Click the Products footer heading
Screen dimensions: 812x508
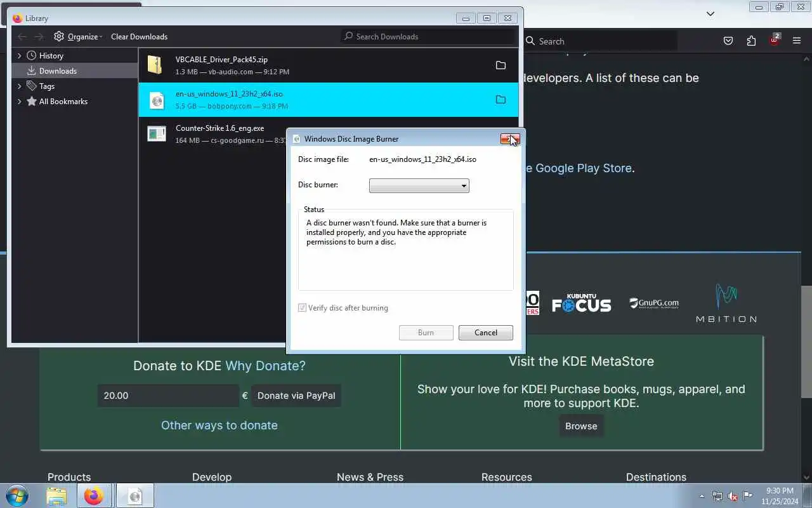pyautogui.click(x=69, y=477)
